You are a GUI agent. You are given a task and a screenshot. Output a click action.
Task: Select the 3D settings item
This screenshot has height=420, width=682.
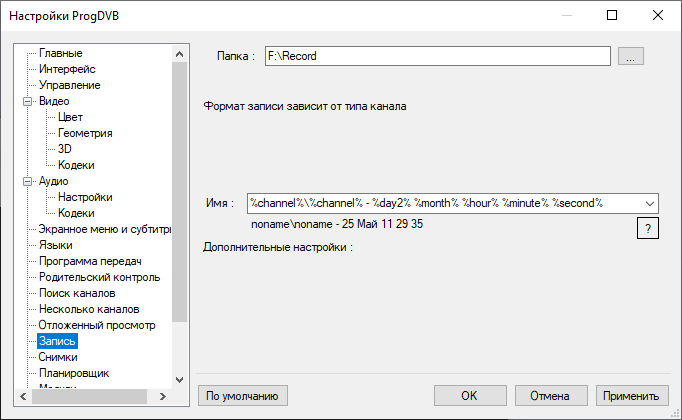pos(65,149)
